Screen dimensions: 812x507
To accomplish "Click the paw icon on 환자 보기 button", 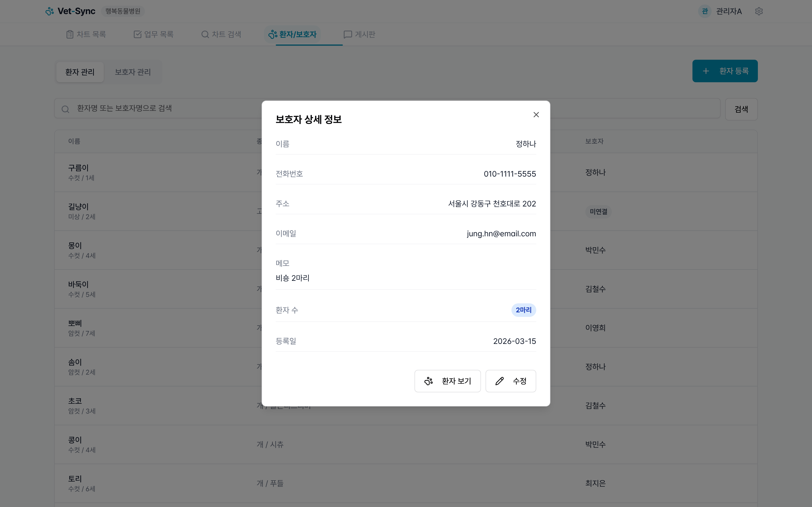I will tap(429, 381).
